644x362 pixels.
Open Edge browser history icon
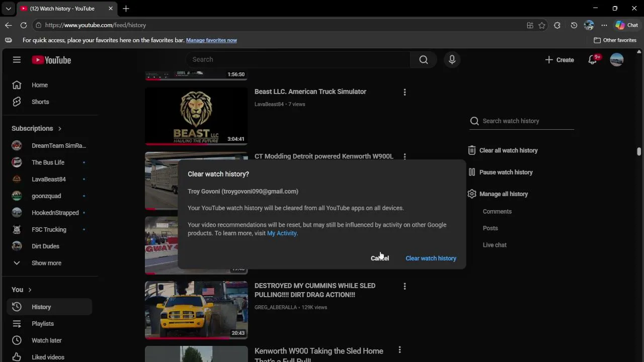point(574,25)
